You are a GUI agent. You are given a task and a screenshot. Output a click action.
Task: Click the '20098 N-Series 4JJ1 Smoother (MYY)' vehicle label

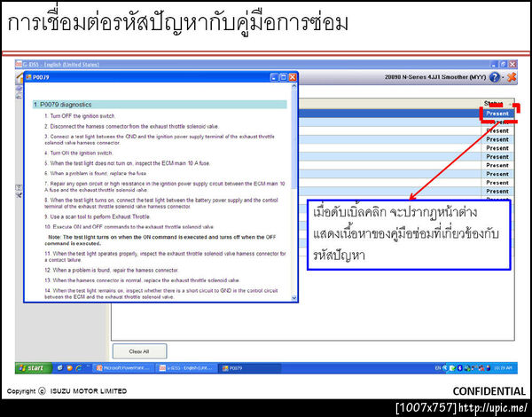coord(435,77)
